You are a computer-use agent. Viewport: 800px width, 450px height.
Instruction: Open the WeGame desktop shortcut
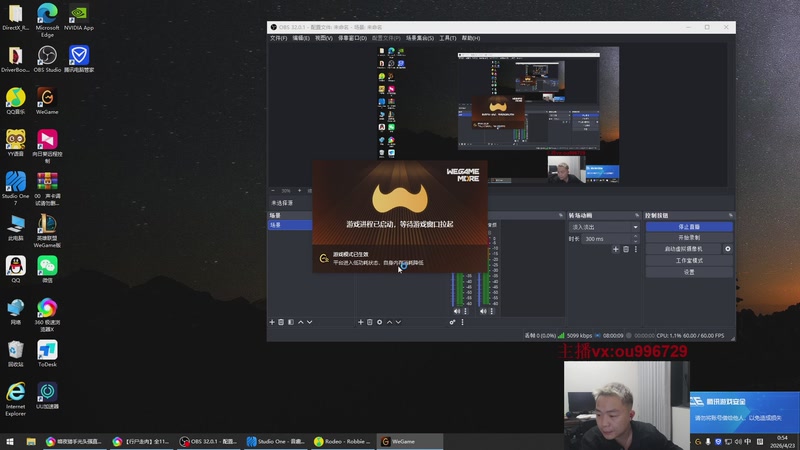[47, 101]
